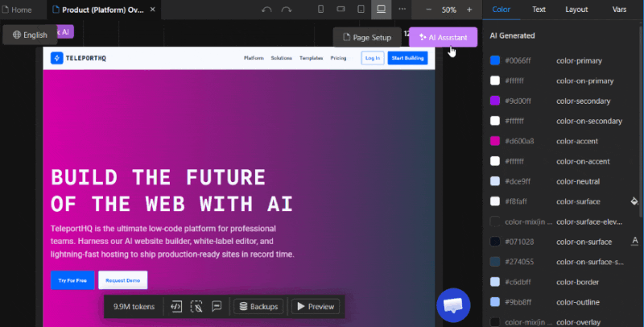Open the code view icon in bottom toolbar
This screenshot has width=644, height=327.
(x=176, y=306)
